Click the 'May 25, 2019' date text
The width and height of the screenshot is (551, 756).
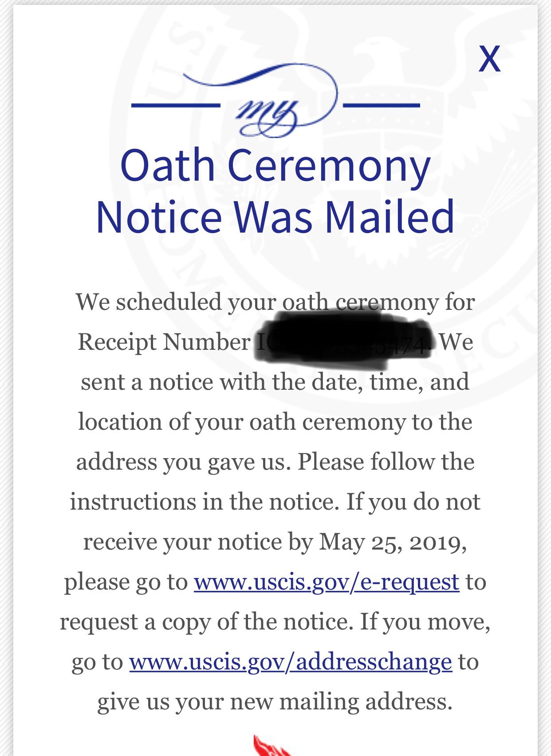(393, 542)
